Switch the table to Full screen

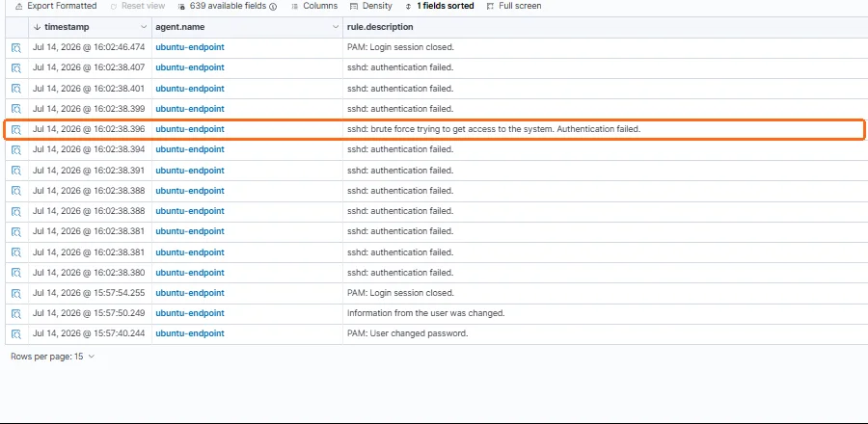[514, 6]
